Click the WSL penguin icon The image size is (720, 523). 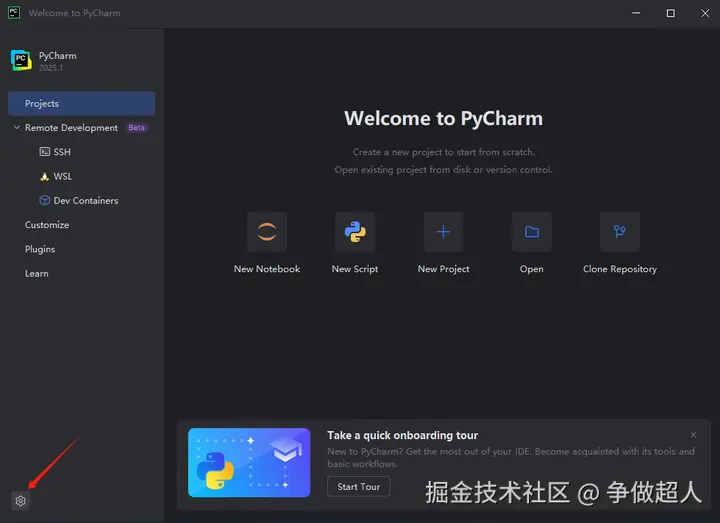pyautogui.click(x=45, y=176)
